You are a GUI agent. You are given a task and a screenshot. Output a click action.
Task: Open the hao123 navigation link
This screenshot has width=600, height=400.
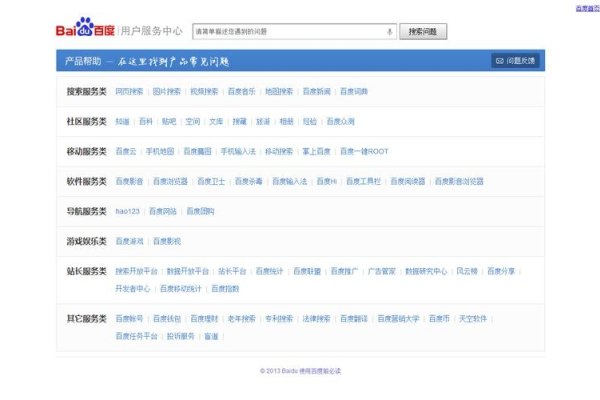(127, 211)
